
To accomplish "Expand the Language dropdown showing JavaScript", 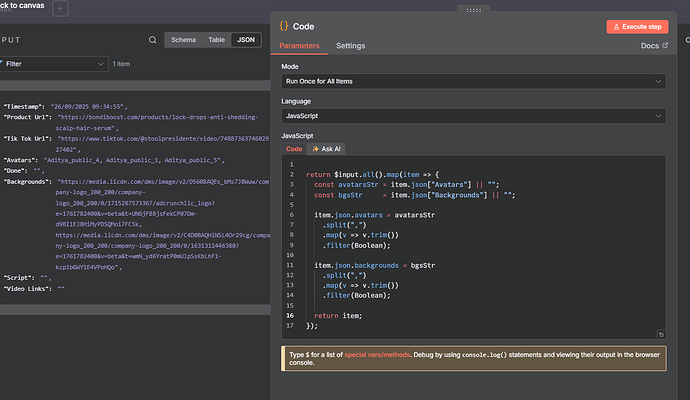I will click(473, 116).
